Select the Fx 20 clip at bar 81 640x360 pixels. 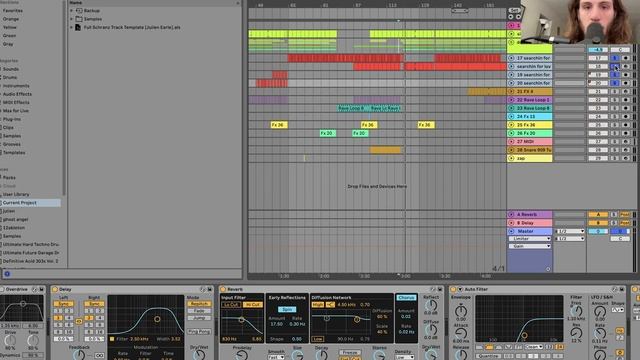328,133
